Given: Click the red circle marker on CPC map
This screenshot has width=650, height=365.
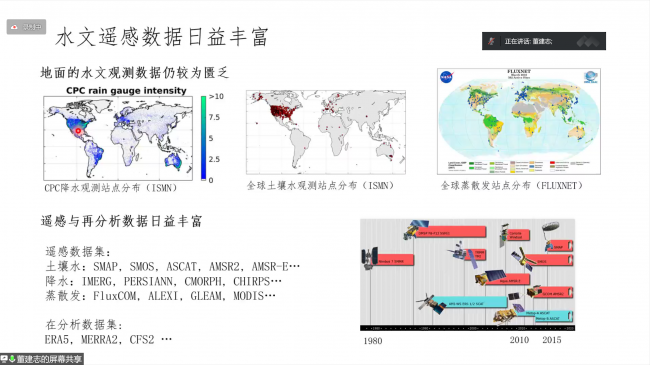Looking at the screenshot, I should pyautogui.click(x=78, y=131).
